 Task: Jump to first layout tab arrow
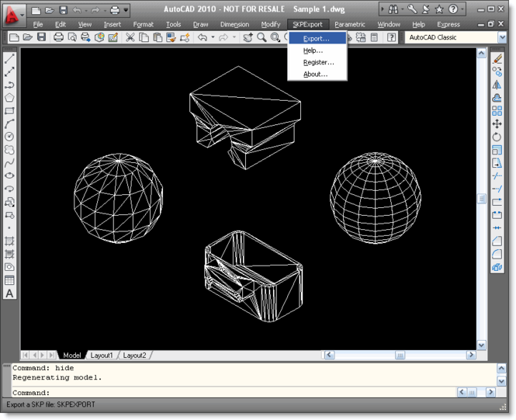[x=26, y=355]
